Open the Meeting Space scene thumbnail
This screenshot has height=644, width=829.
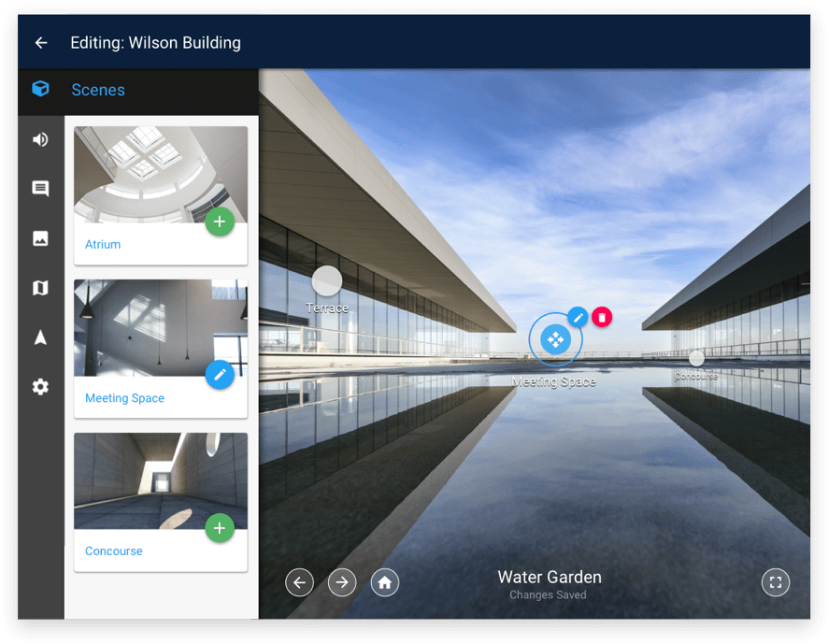coord(161,328)
